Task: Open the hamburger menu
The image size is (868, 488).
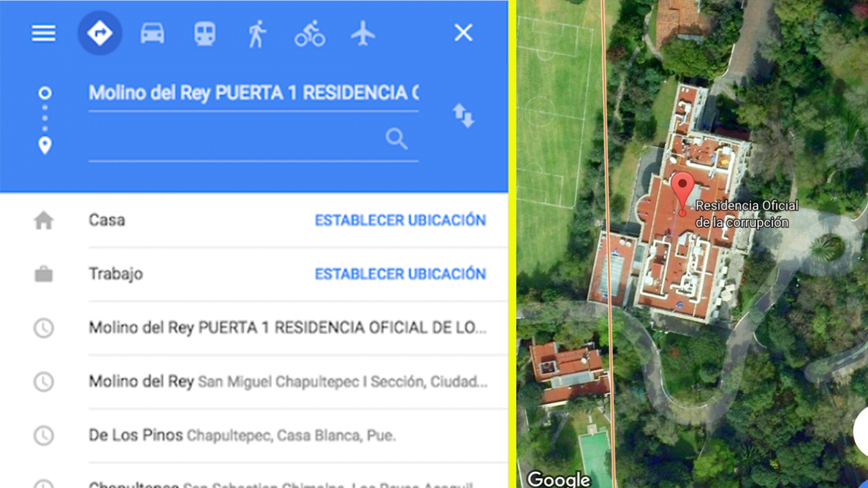Action: (43, 34)
